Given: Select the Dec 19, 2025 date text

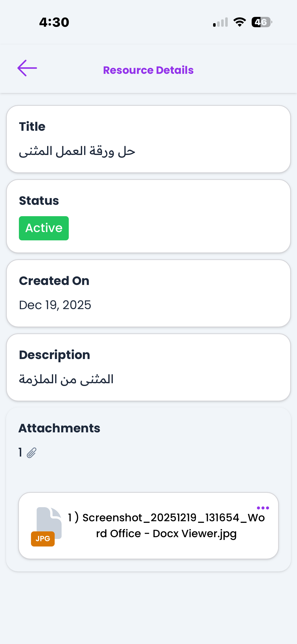Looking at the screenshot, I should 55,305.
